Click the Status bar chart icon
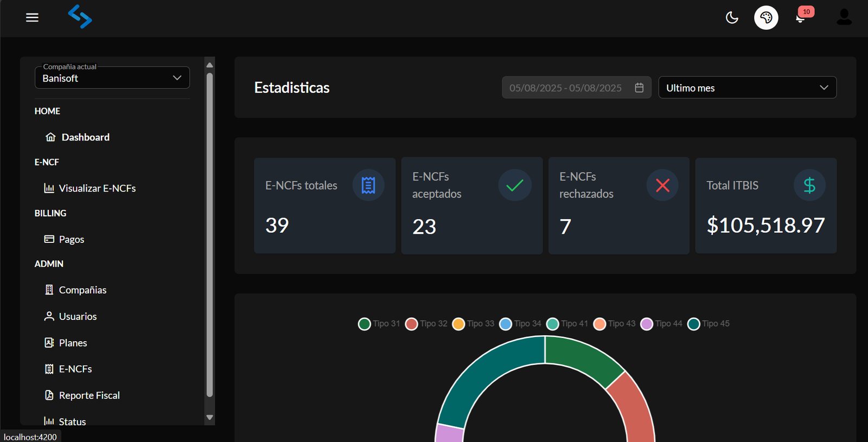 (49, 421)
